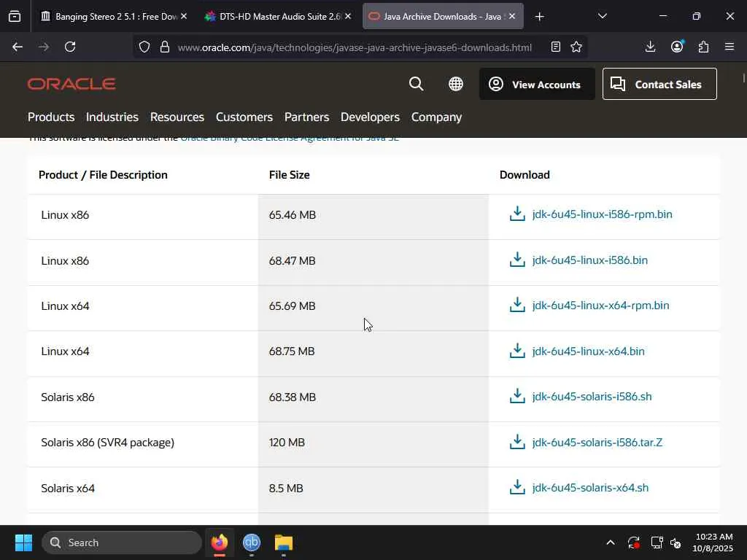Show hidden system tray icons chevron
The image size is (747, 560).
click(x=611, y=542)
